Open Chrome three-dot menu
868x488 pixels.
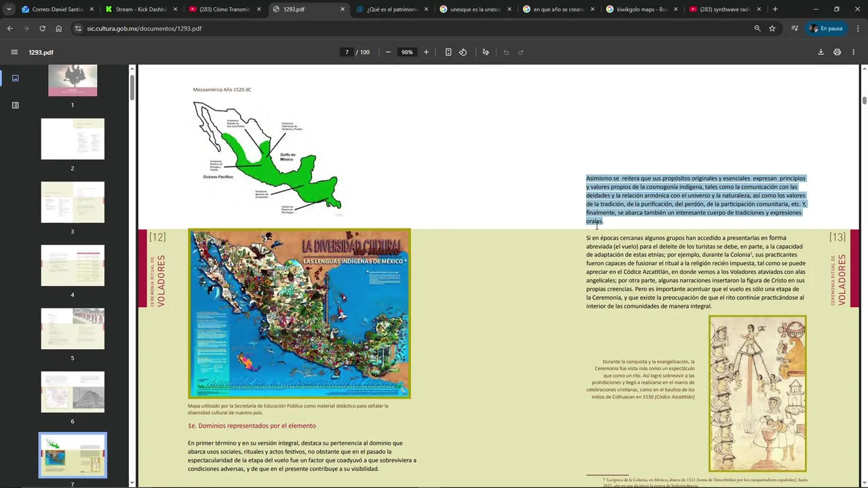click(x=859, y=28)
